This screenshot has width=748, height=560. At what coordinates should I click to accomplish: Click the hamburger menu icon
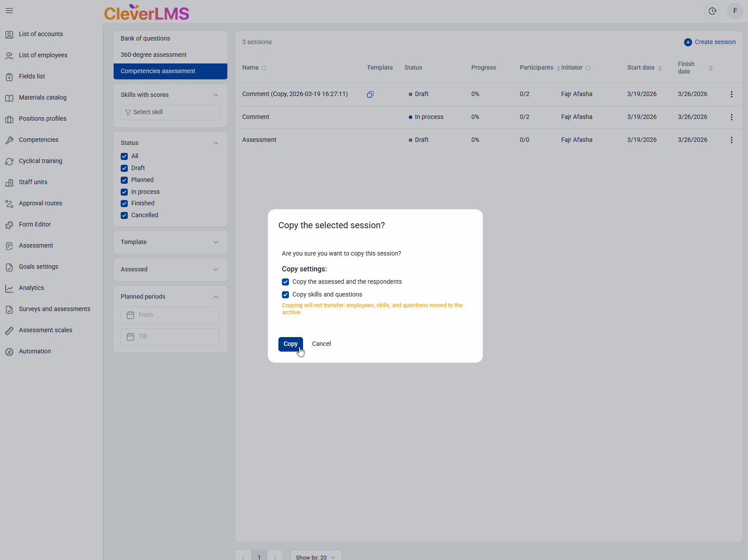pos(9,11)
